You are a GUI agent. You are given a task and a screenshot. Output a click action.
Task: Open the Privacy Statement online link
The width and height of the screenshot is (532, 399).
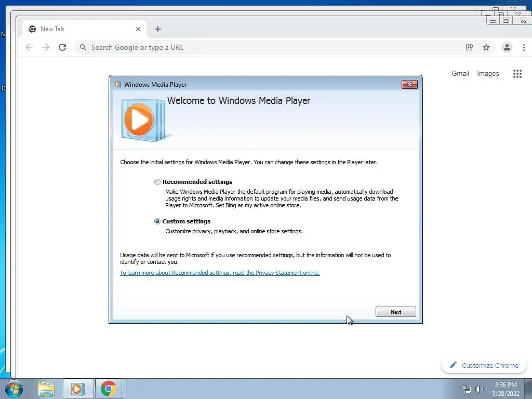[x=220, y=273]
